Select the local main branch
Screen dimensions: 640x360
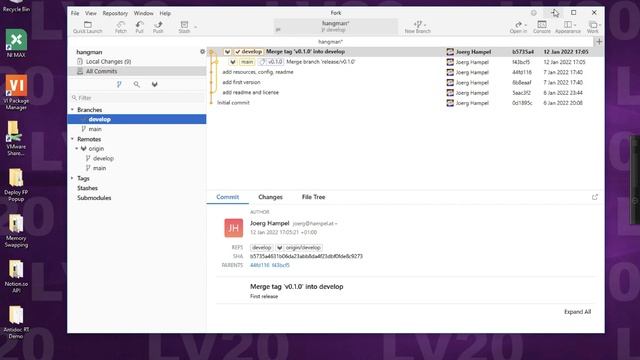tap(137, 129)
